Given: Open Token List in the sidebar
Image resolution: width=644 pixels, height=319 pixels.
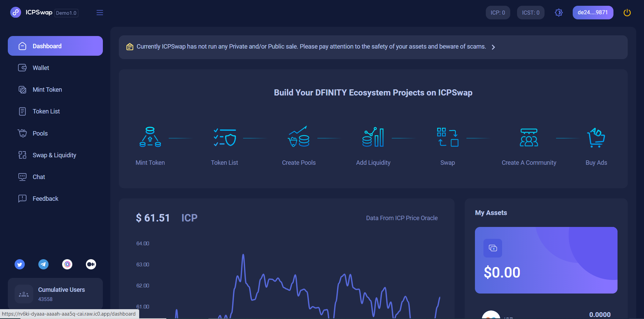Looking at the screenshot, I should click(x=55, y=111).
